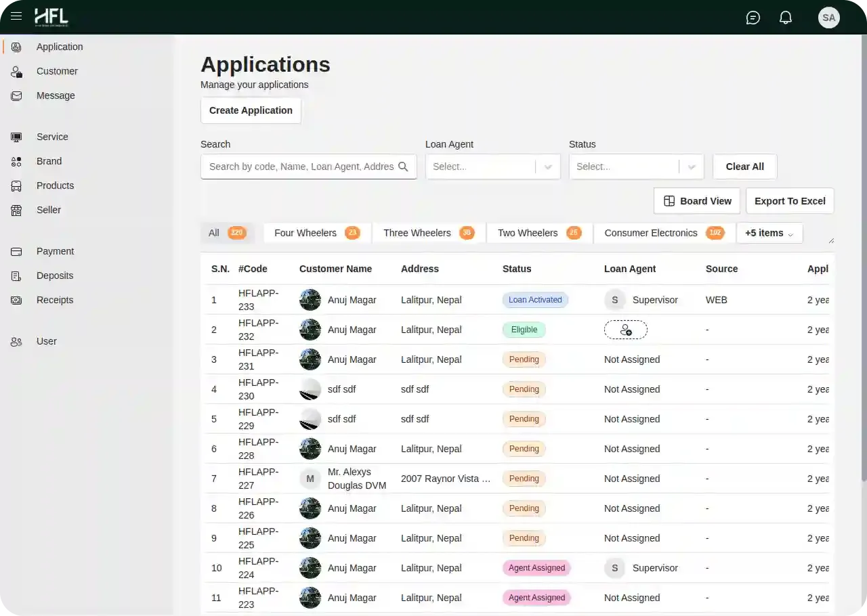Open the SA user avatar menu
This screenshot has width=867, height=616.
coord(829,18)
